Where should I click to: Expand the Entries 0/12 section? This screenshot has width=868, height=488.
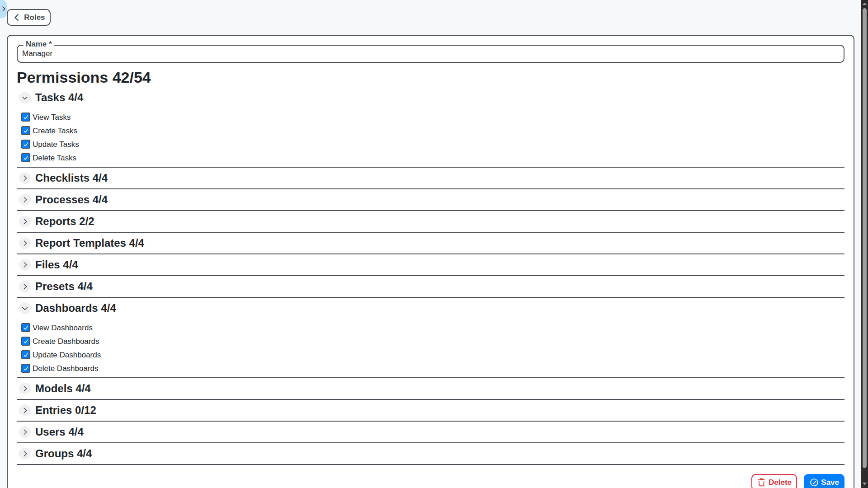pyautogui.click(x=25, y=410)
